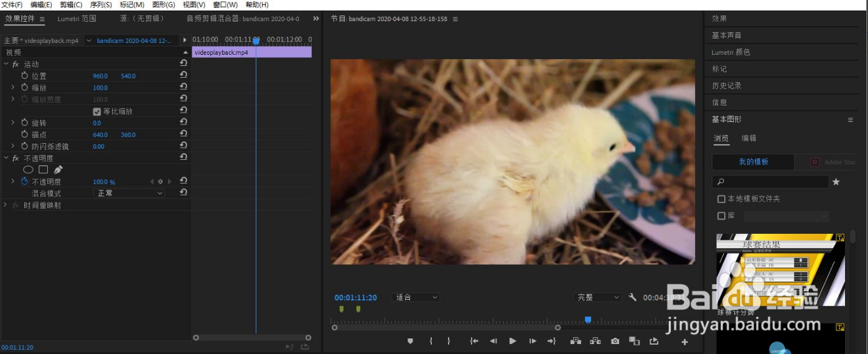Screen dimensions: 868x354
Task: Click the Comparison View button
Action: (x=634, y=341)
